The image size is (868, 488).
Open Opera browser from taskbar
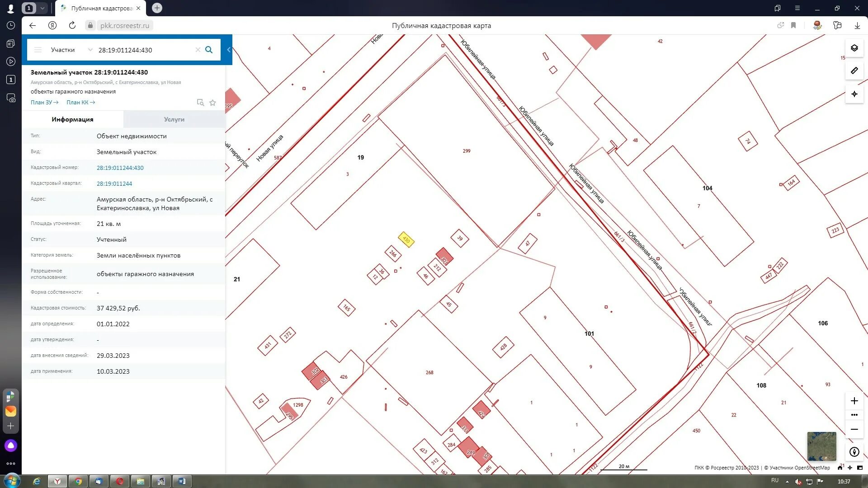click(x=119, y=481)
